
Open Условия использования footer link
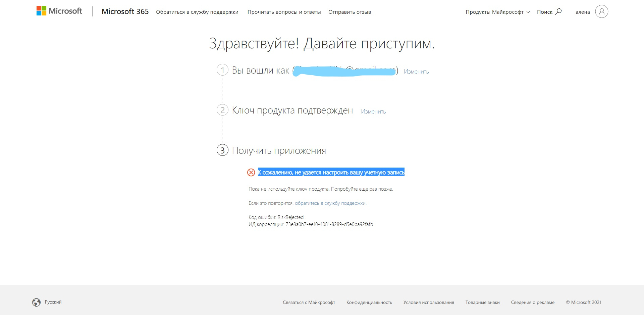point(429,302)
